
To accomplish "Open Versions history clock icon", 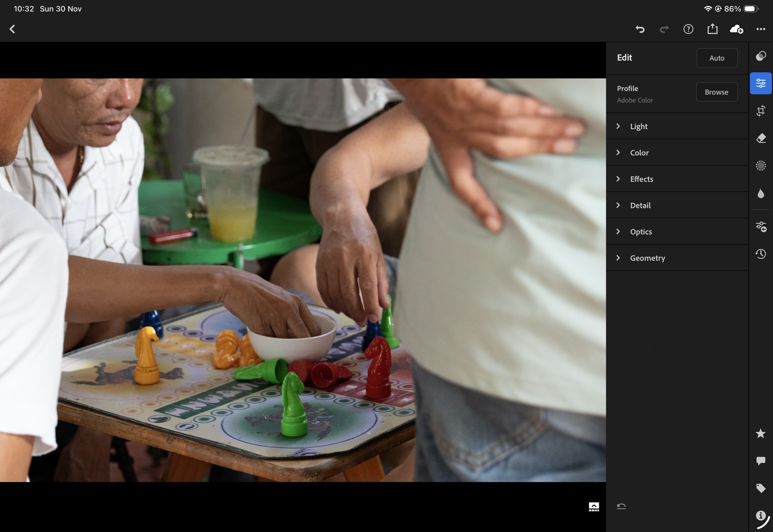I will click(760, 254).
